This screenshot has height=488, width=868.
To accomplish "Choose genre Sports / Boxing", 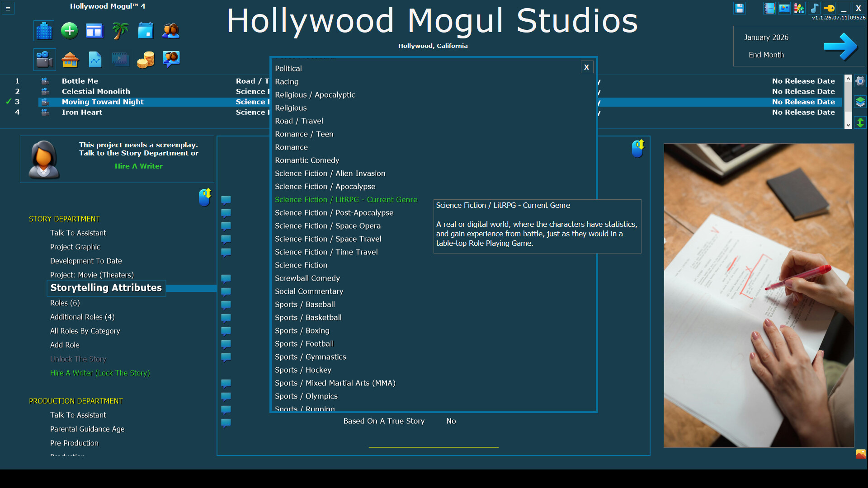I will click(302, 331).
